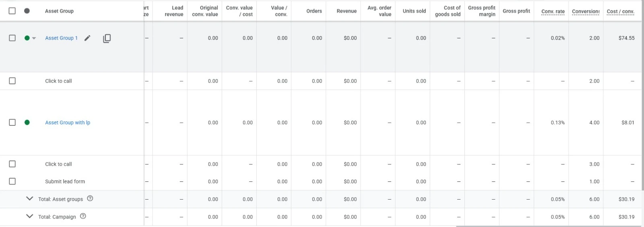Sort by Conv. value / cost column
The image size is (644, 227).
tap(239, 11)
